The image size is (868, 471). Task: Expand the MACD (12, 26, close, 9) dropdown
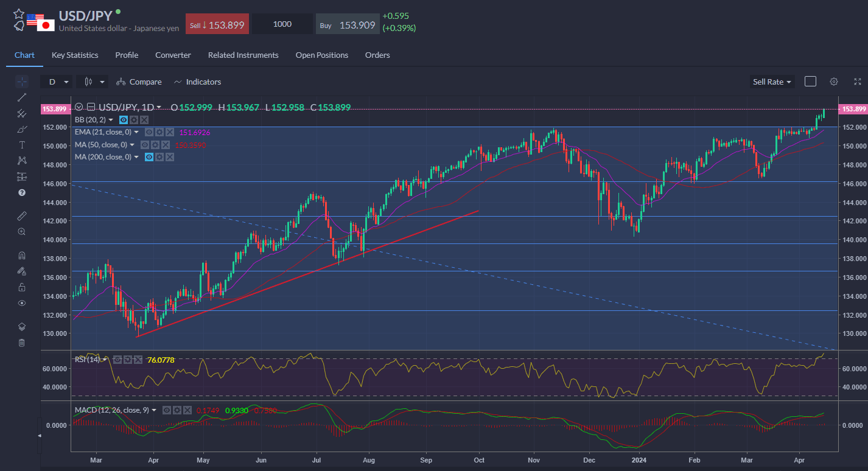point(154,410)
